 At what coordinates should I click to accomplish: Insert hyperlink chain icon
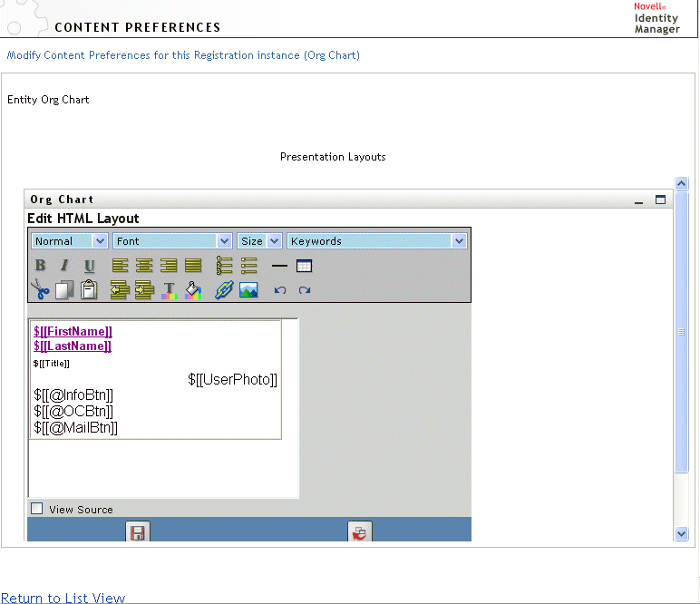pyautogui.click(x=224, y=289)
